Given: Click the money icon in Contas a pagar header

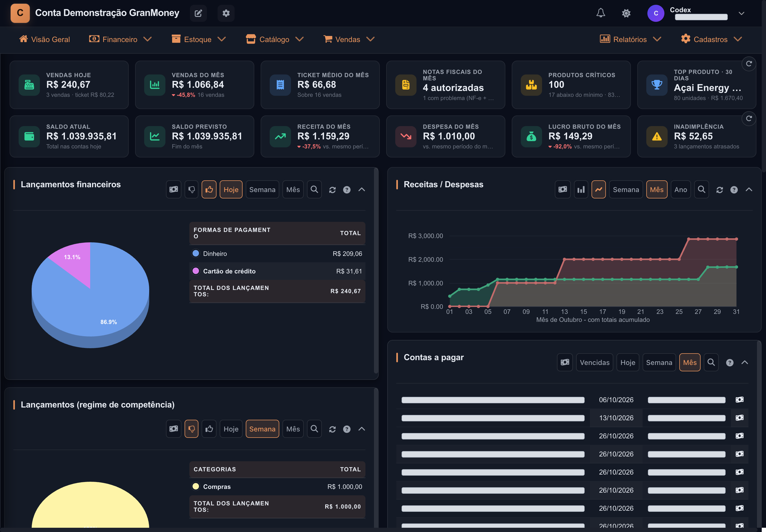Looking at the screenshot, I should click(x=565, y=362).
